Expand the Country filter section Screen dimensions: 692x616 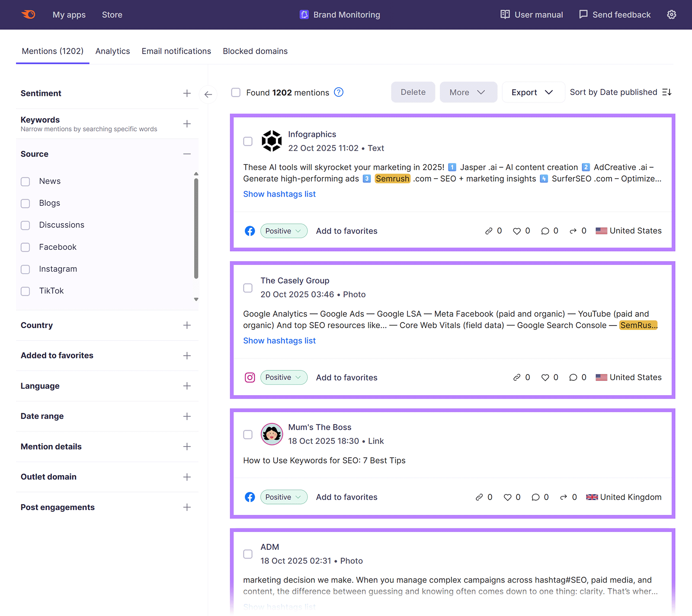pyautogui.click(x=187, y=326)
